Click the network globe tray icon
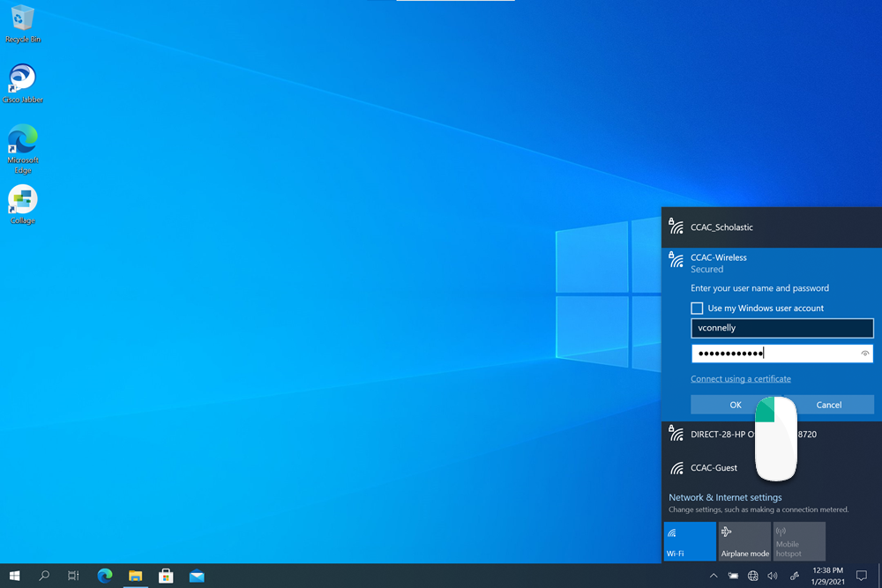Image resolution: width=882 pixels, height=588 pixels. pyautogui.click(x=752, y=576)
